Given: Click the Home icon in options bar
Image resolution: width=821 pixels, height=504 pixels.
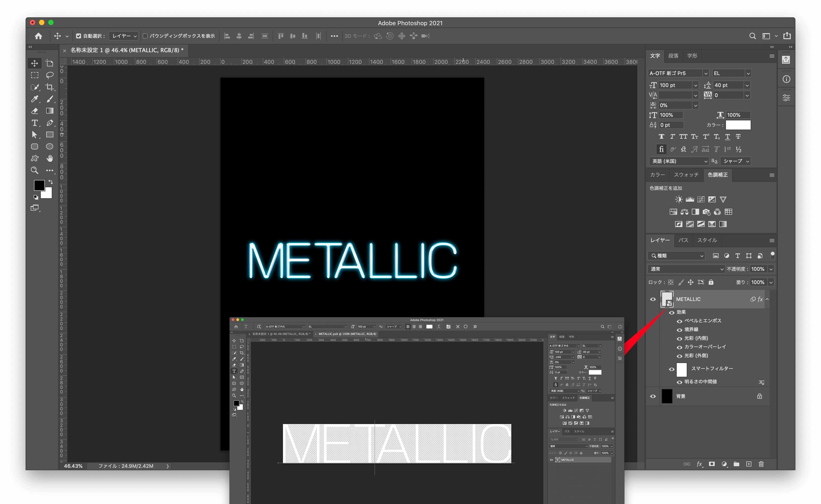Looking at the screenshot, I should [39, 36].
